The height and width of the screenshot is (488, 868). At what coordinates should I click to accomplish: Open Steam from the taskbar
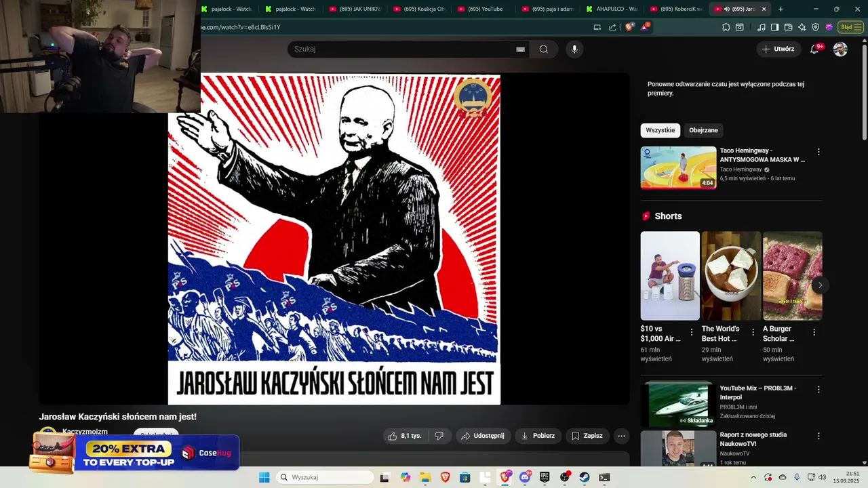point(585,477)
